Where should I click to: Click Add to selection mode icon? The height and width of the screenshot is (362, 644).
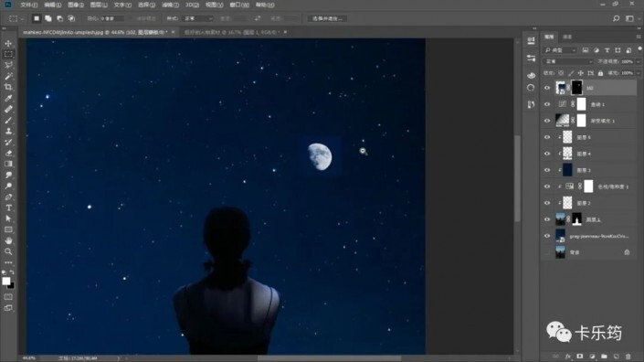48,18
